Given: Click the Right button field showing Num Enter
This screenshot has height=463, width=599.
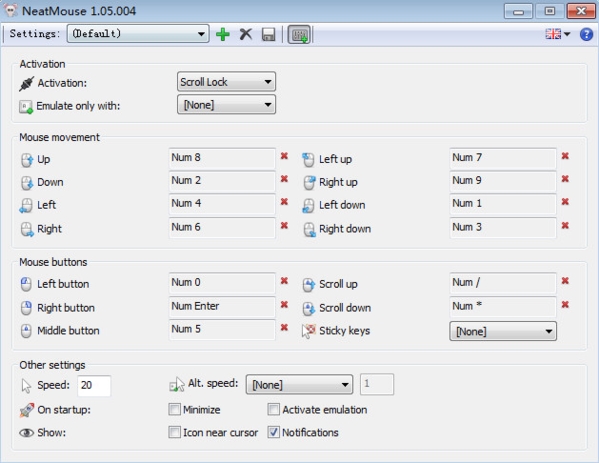Looking at the screenshot, I should point(222,307).
